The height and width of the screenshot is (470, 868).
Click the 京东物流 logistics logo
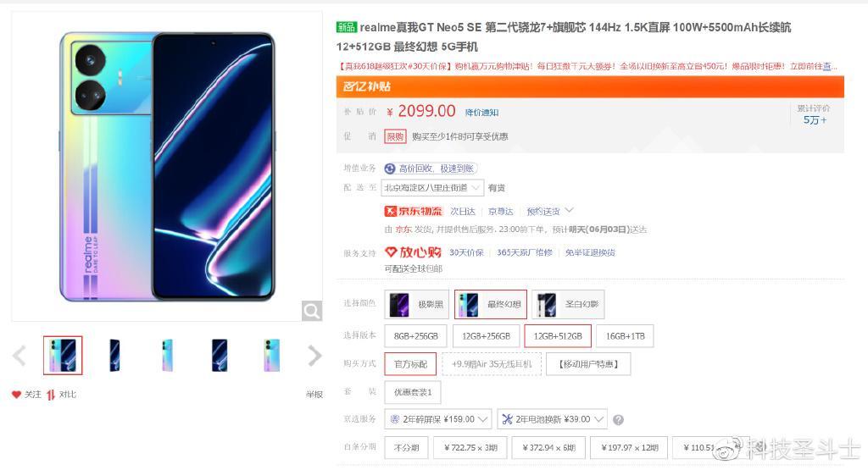point(413,211)
